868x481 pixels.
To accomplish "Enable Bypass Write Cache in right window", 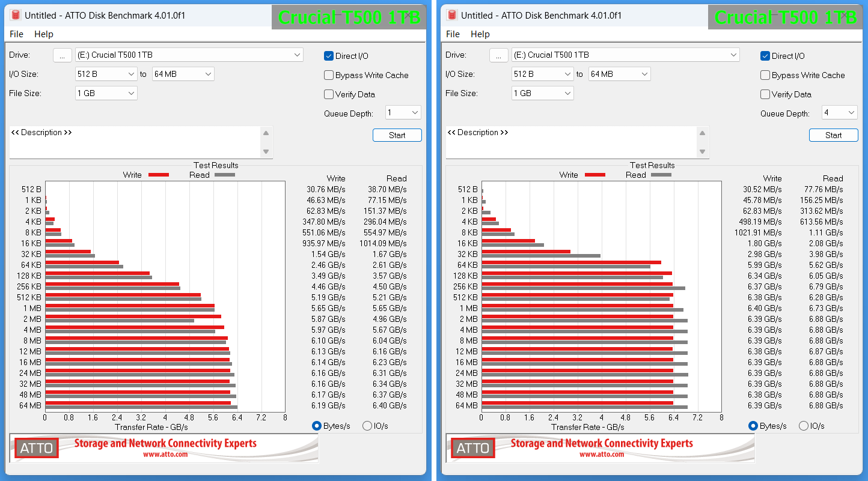I will coord(765,75).
